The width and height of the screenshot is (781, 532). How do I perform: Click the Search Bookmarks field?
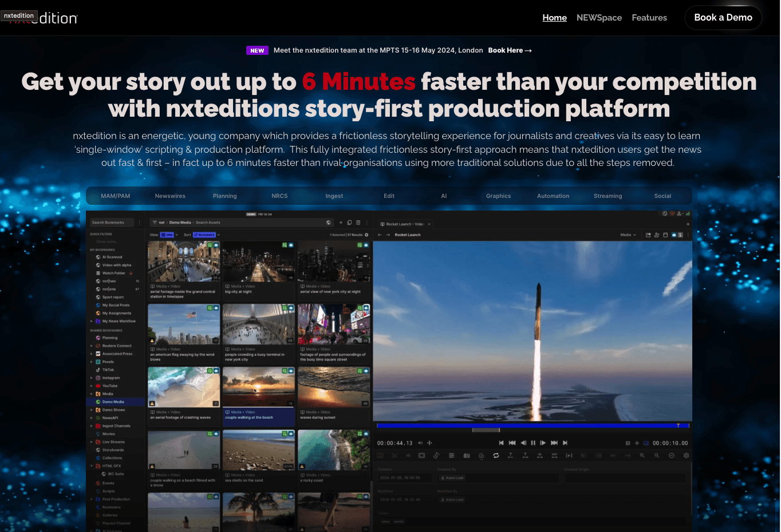112,223
